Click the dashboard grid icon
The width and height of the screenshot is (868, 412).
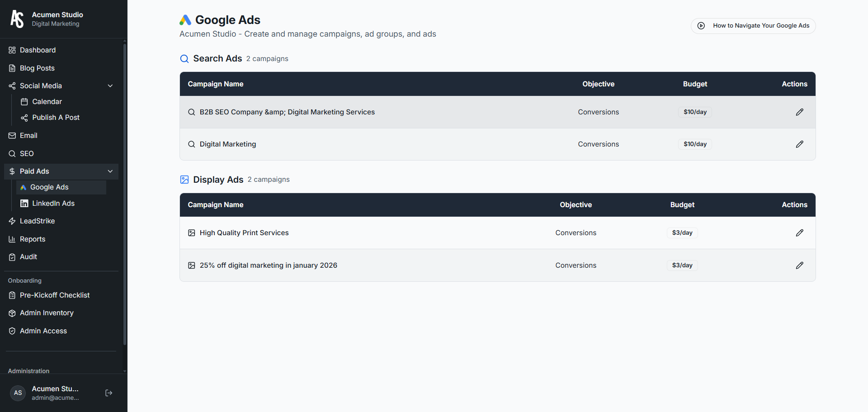pyautogui.click(x=12, y=50)
